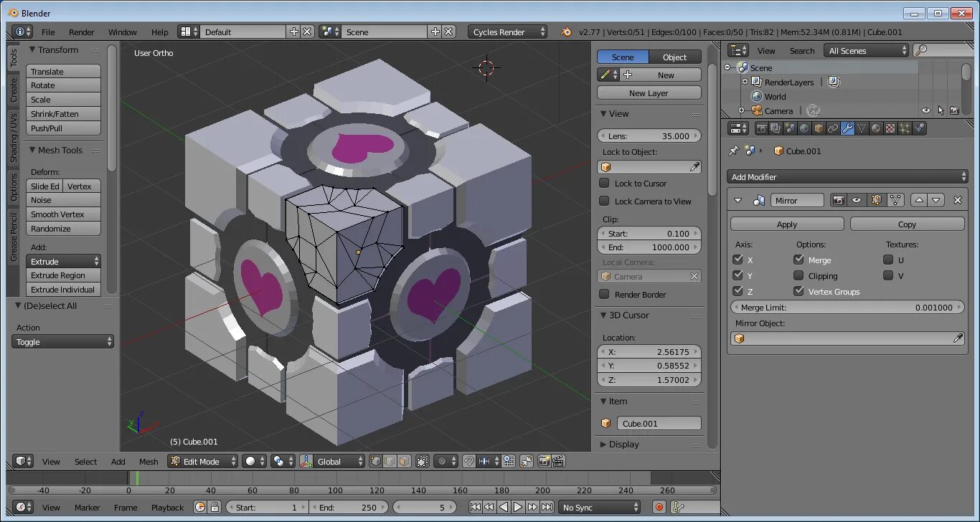Switch to Shading / UVs tool shelf tab
This screenshot has height=522, width=980.
pos(13,137)
